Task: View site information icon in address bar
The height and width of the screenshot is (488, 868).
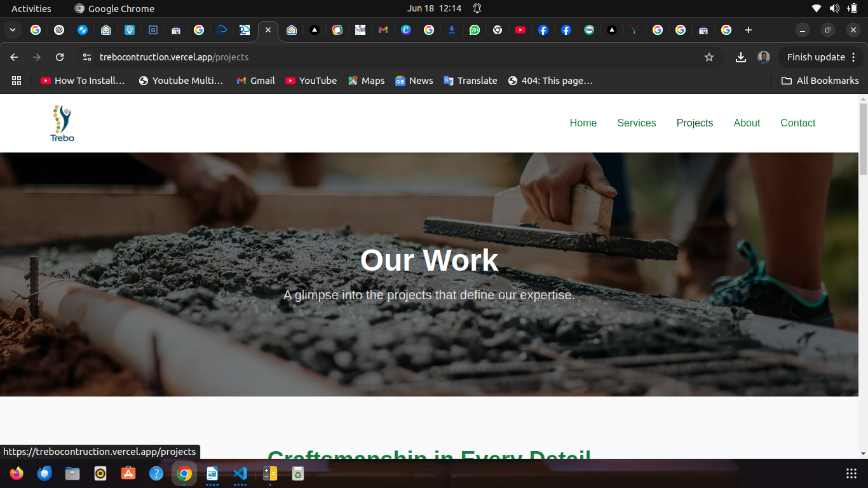Action: pos(87,57)
